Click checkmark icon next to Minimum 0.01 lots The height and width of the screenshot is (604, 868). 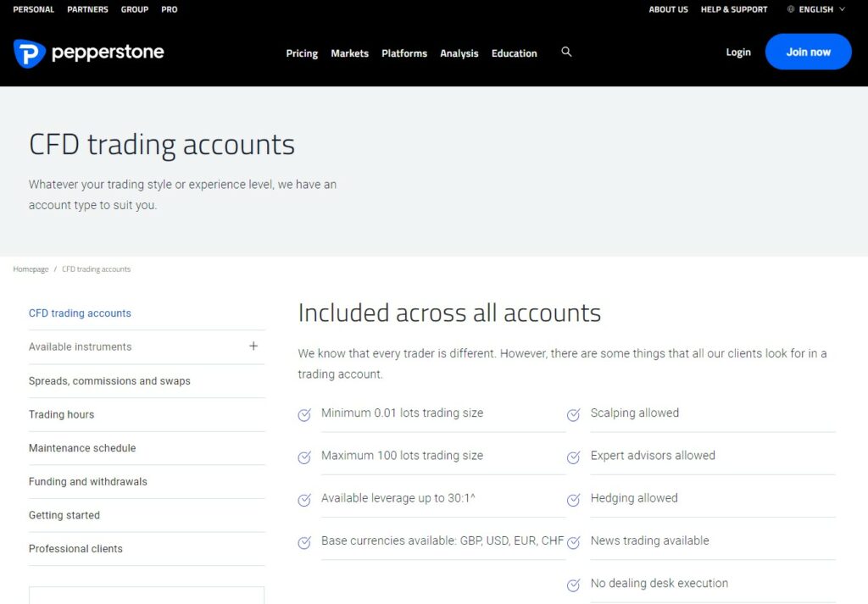pos(304,414)
